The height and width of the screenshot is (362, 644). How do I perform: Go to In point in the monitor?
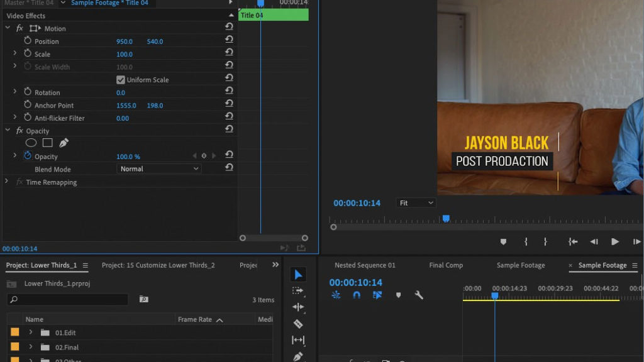pos(573,242)
